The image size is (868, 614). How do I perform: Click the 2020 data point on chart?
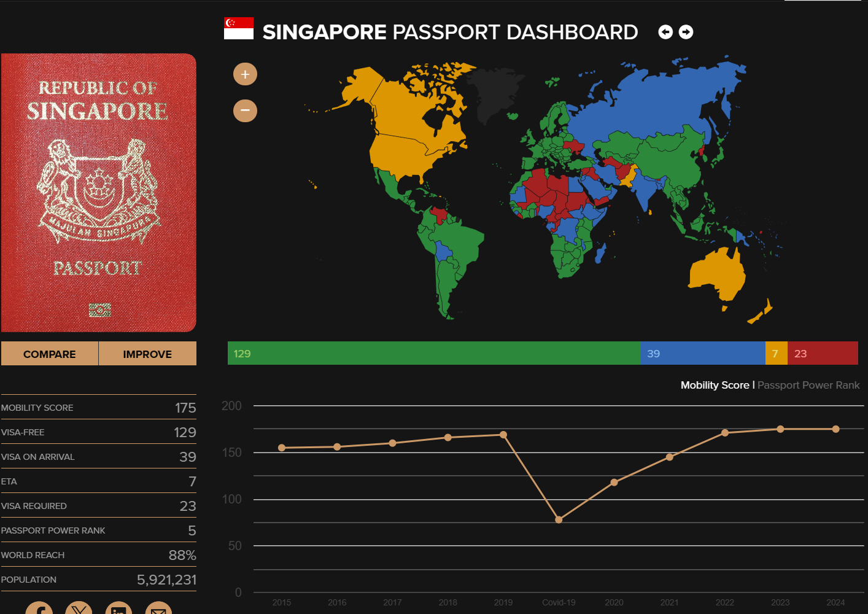tap(614, 482)
